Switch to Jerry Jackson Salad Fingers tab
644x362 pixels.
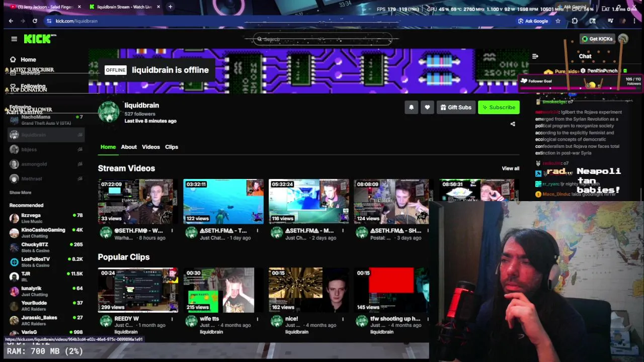pos(45,7)
